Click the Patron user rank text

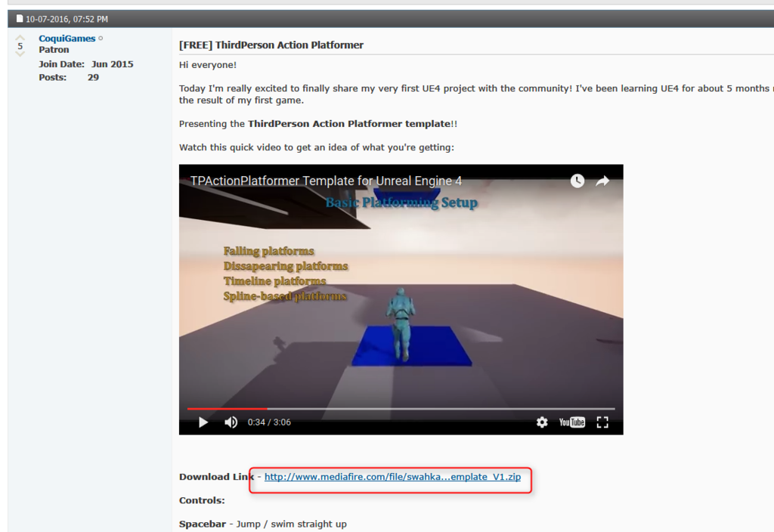click(x=54, y=50)
